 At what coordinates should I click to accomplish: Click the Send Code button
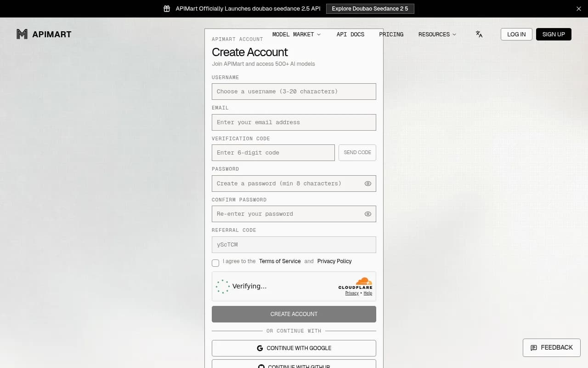click(x=357, y=153)
